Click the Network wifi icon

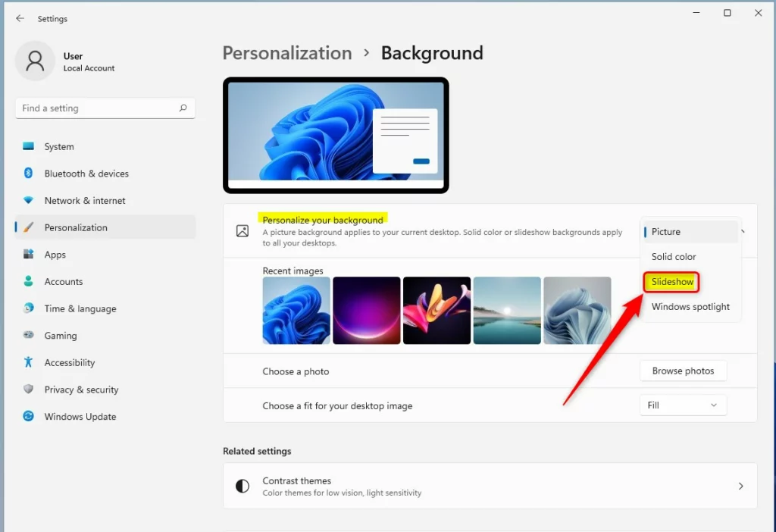pyautogui.click(x=28, y=200)
